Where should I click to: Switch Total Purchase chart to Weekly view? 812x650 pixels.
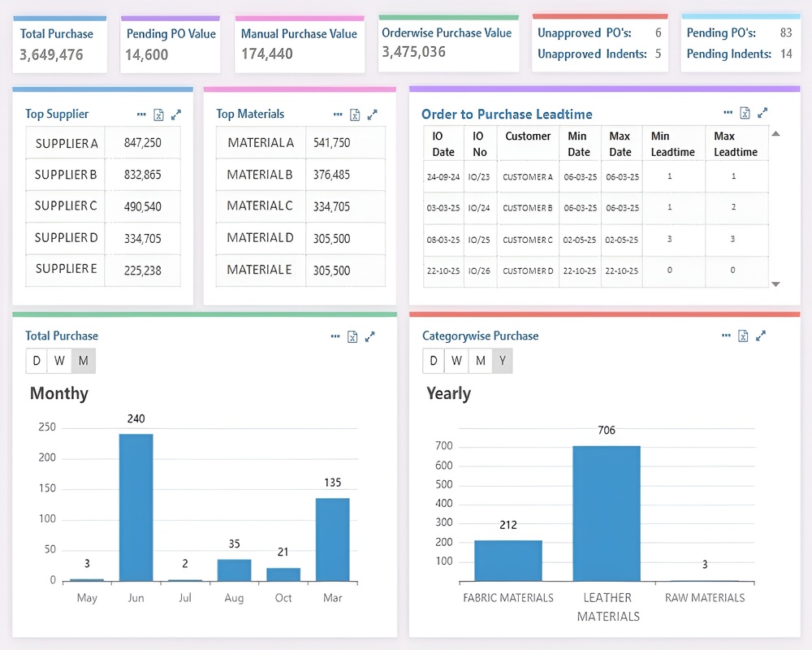coord(59,361)
